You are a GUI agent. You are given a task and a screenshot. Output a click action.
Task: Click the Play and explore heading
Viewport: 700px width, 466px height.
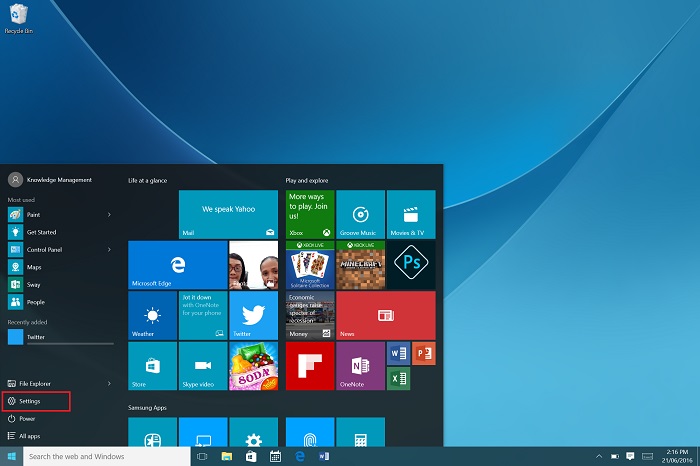click(x=307, y=180)
